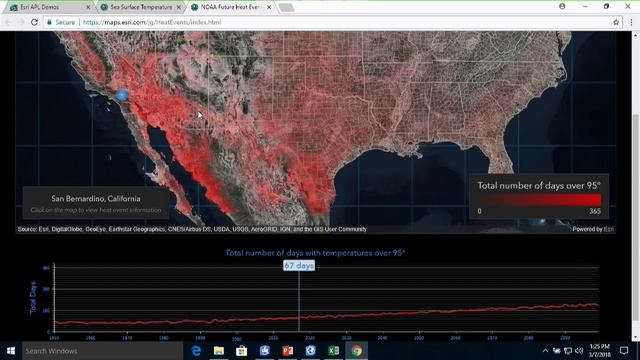The width and height of the screenshot is (640, 360).
Task: Open PowerPoint from taskbar
Action: [288, 351]
